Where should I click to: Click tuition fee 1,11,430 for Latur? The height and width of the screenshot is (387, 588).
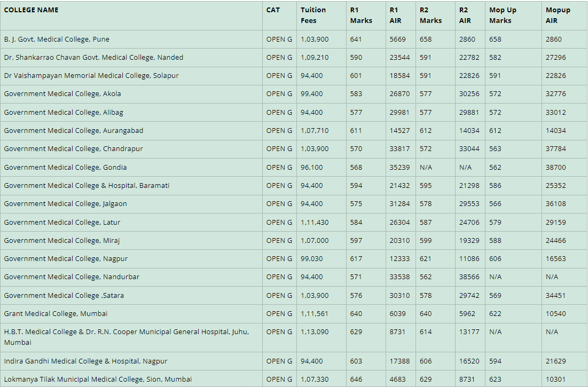(x=315, y=222)
